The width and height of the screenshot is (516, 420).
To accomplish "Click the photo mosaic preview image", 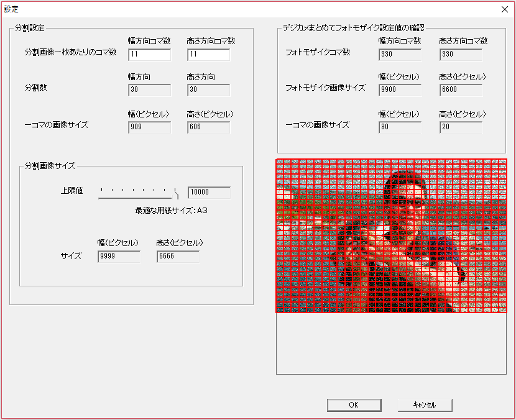I will [391, 236].
